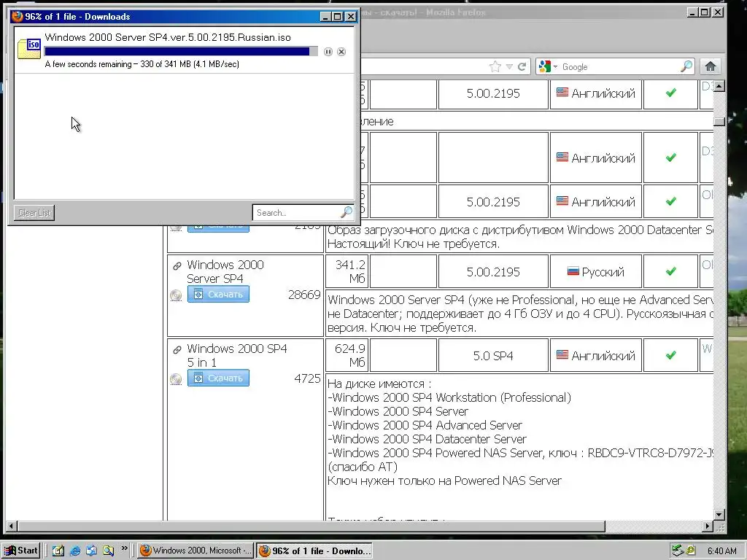Click the network connection tray icon
747x560 pixels.
678,551
